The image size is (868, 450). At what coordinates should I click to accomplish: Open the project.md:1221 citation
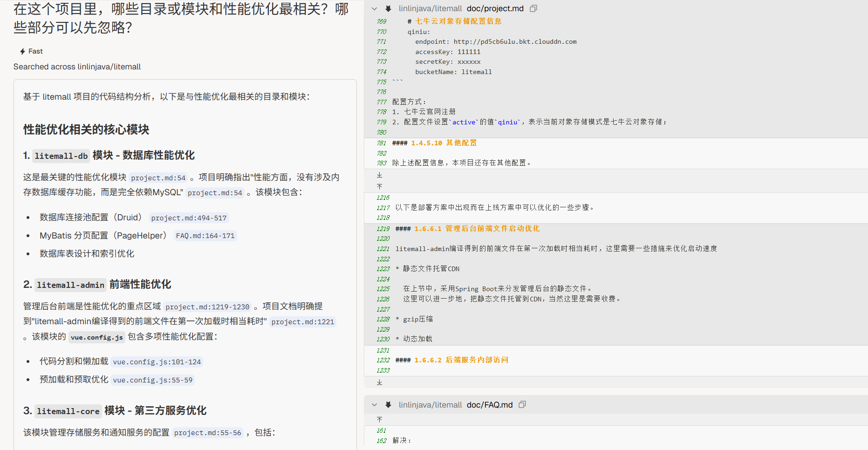click(302, 322)
